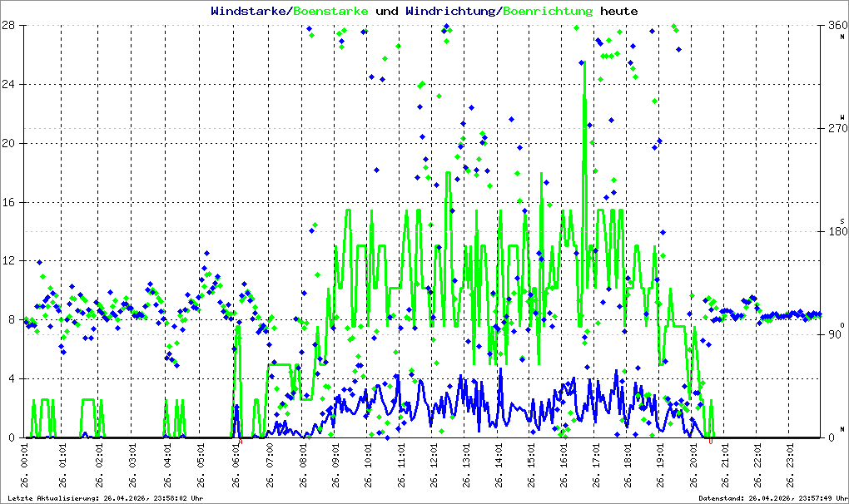Click the green 'Boenstarke' title word

(x=330, y=11)
